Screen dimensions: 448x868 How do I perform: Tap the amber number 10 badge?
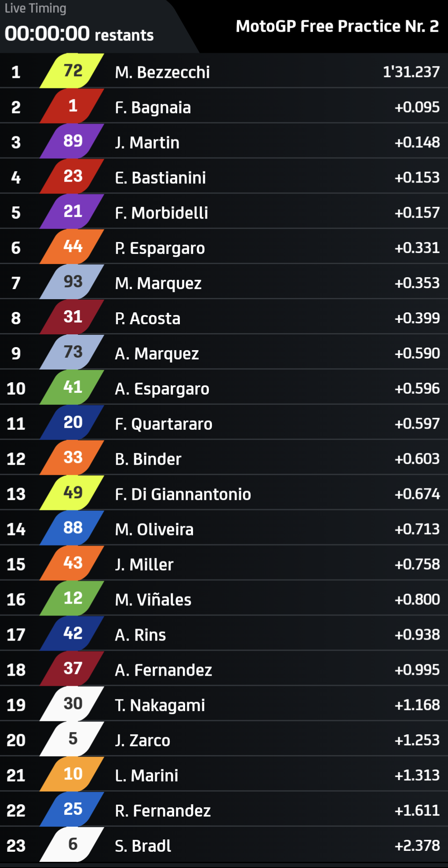click(x=73, y=774)
